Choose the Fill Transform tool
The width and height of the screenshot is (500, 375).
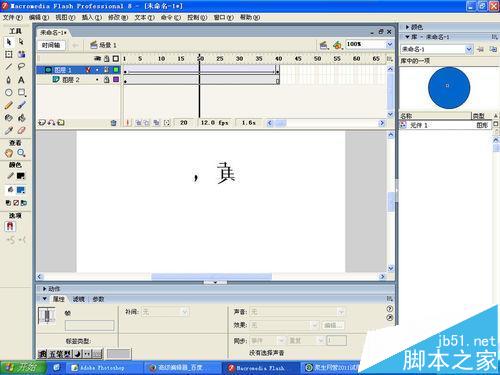21,54
